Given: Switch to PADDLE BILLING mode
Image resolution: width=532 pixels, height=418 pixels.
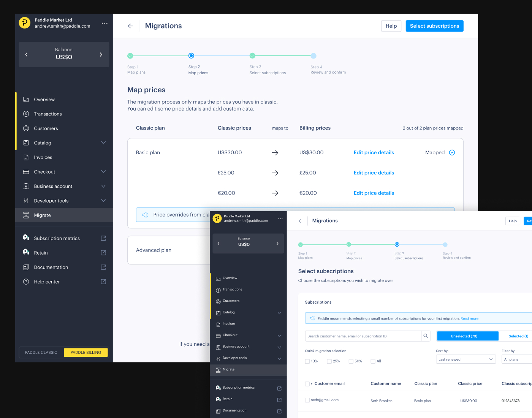Looking at the screenshot, I should coord(86,352).
